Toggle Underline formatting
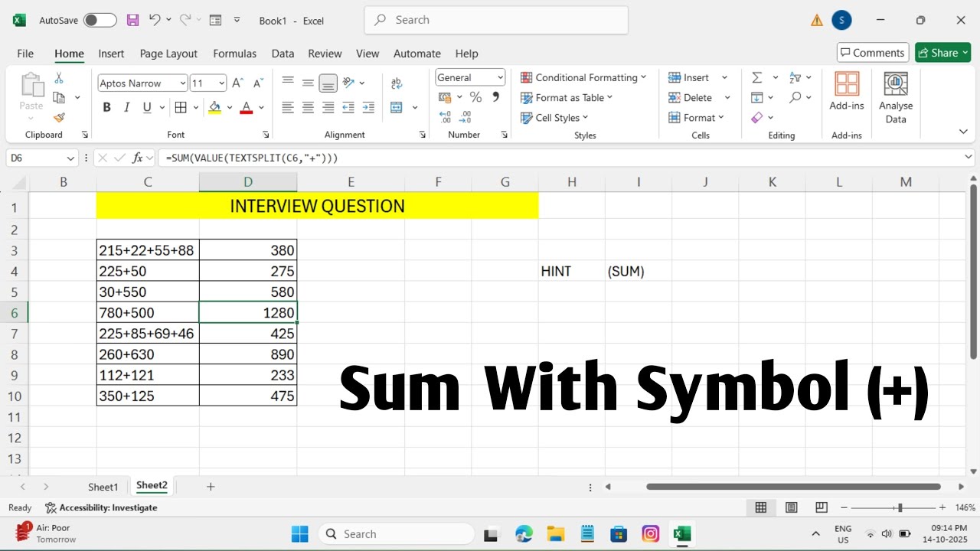The image size is (980, 551). (x=147, y=108)
